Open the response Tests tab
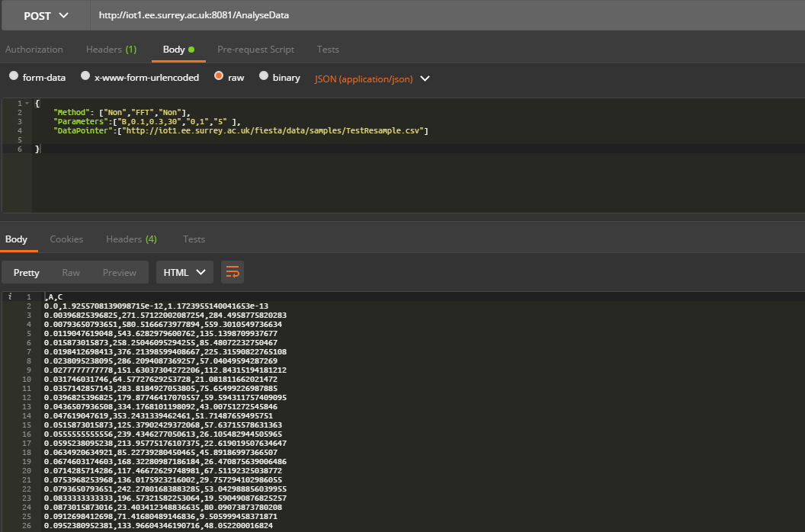 coord(194,239)
